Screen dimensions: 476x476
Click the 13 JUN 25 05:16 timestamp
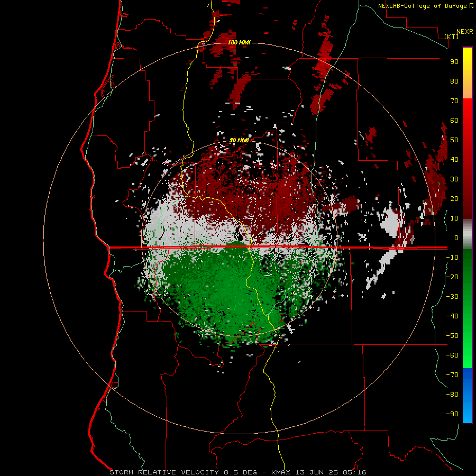pos(331,472)
